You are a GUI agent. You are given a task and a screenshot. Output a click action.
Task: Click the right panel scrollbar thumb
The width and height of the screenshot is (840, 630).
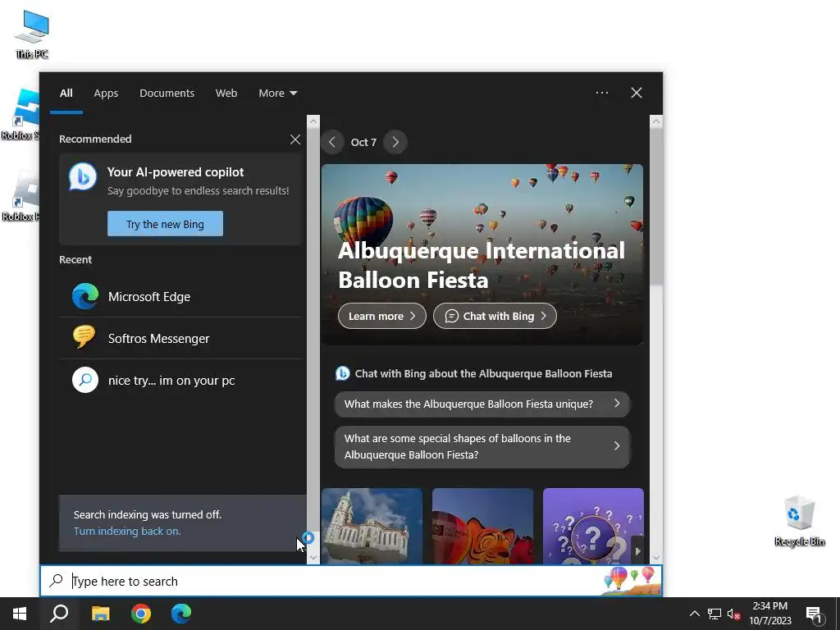coord(656,206)
